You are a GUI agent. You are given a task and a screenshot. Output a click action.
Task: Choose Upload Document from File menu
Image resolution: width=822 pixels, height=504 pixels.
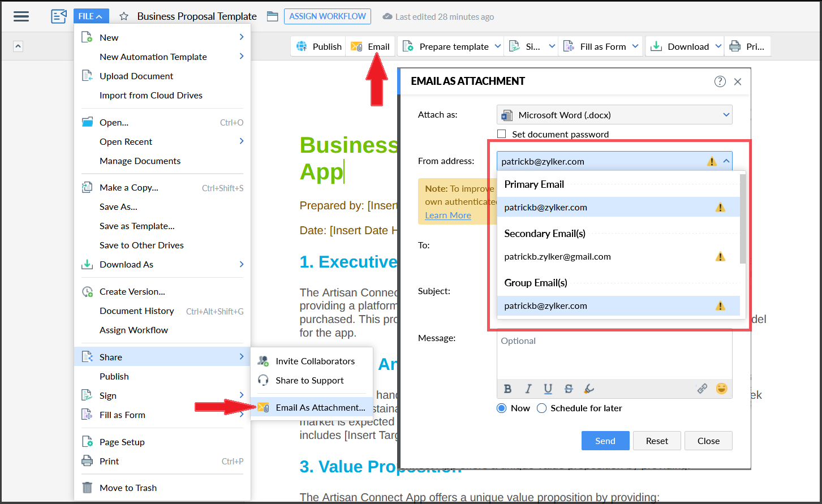(162, 76)
